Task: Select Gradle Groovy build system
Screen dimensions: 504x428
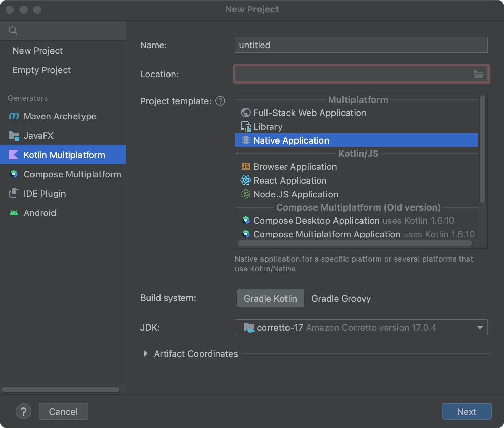Action: point(341,298)
